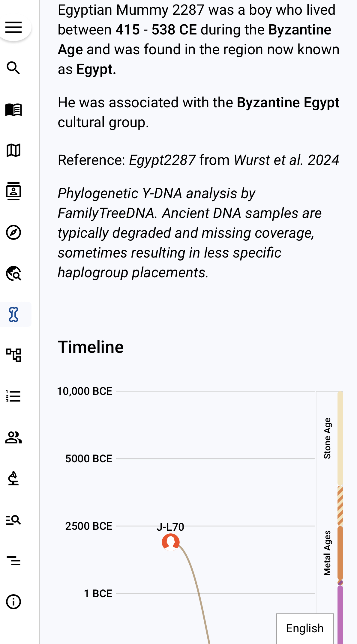Open the search icon in sidebar
Screen dimensions: 357x644
coord(13,68)
